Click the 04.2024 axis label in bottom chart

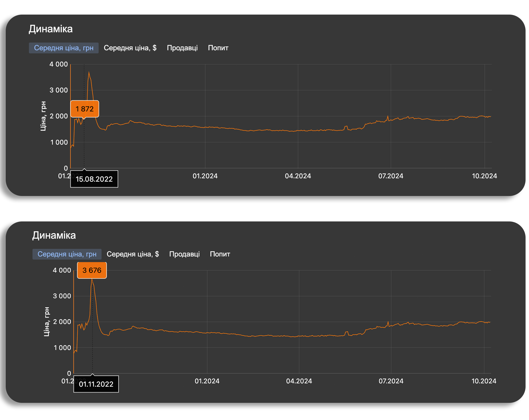(x=299, y=381)
